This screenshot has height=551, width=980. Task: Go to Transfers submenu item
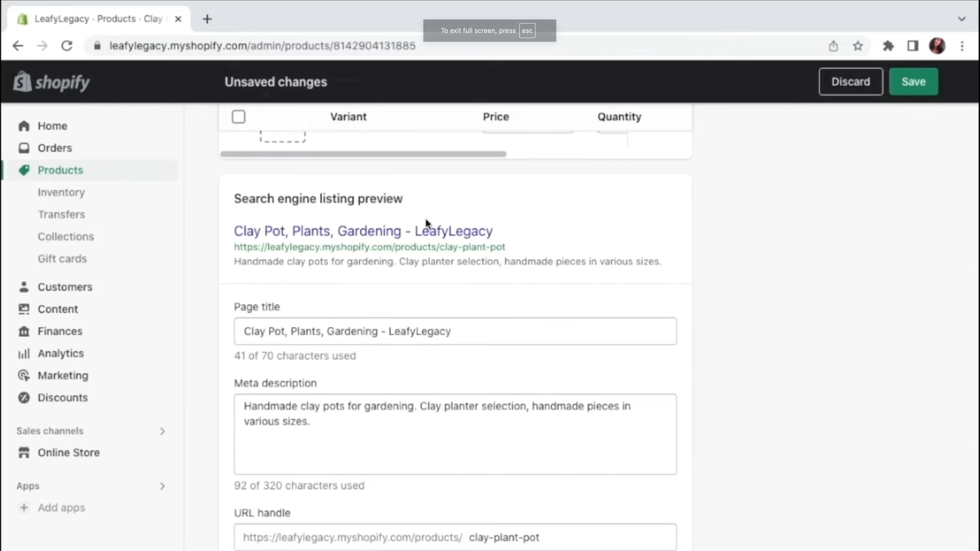pyautogui.click(x=61, y=215)
